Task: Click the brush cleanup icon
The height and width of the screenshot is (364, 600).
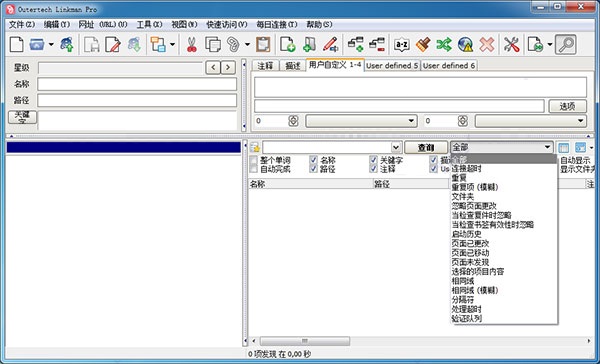Action: click(423, 44)
